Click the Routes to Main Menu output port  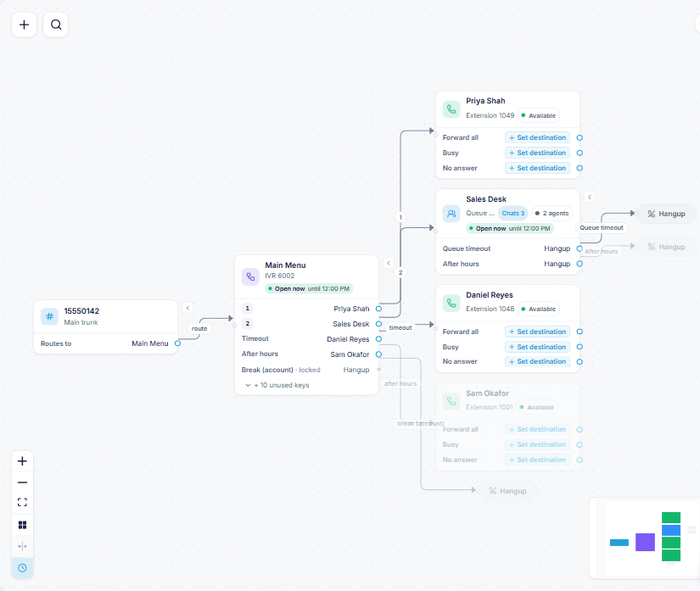[x=177, y=343]
